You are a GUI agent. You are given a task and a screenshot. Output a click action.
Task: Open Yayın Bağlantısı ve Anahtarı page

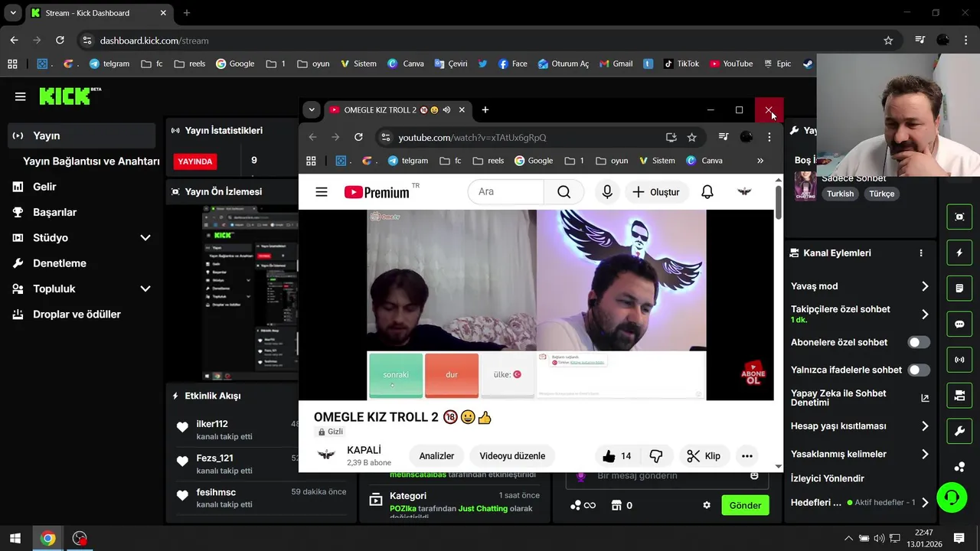91,161
